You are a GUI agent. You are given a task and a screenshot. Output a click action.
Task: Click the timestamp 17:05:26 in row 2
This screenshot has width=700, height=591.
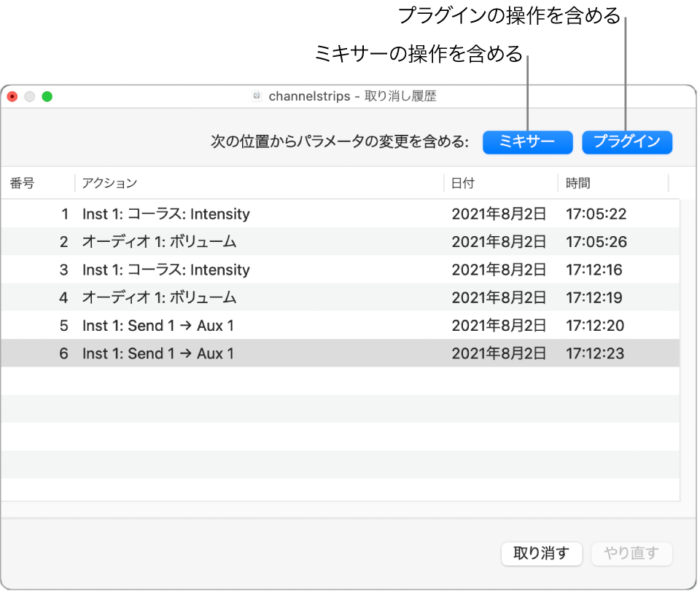595,242
